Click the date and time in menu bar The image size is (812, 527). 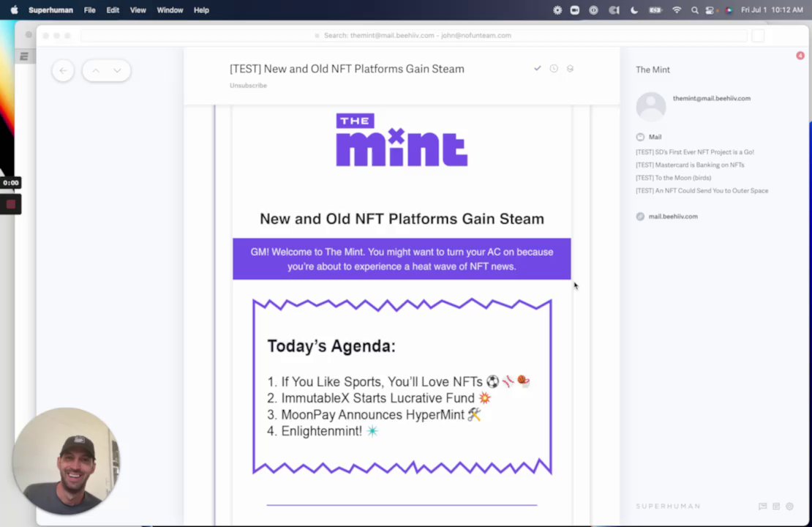772,10
